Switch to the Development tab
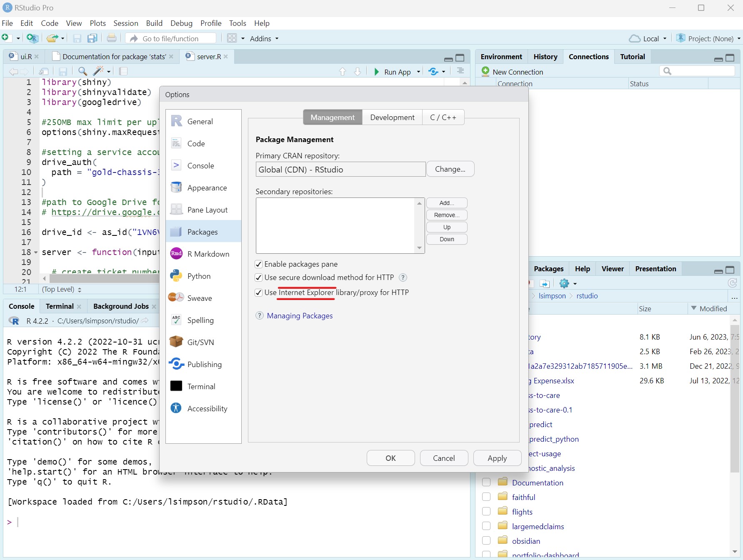The image size is (743, 560). (x=392, y=117)
